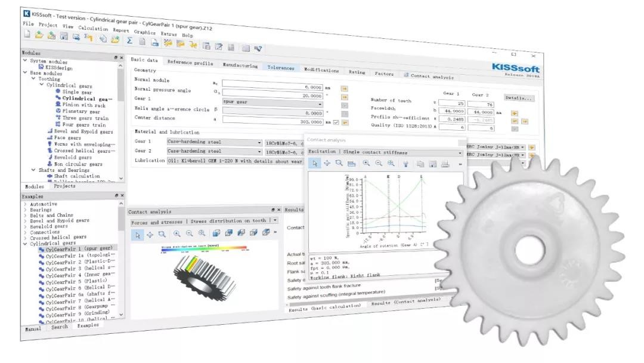
Task: Click the sizing button in the Facewidth row
Action: pos(514,113)
